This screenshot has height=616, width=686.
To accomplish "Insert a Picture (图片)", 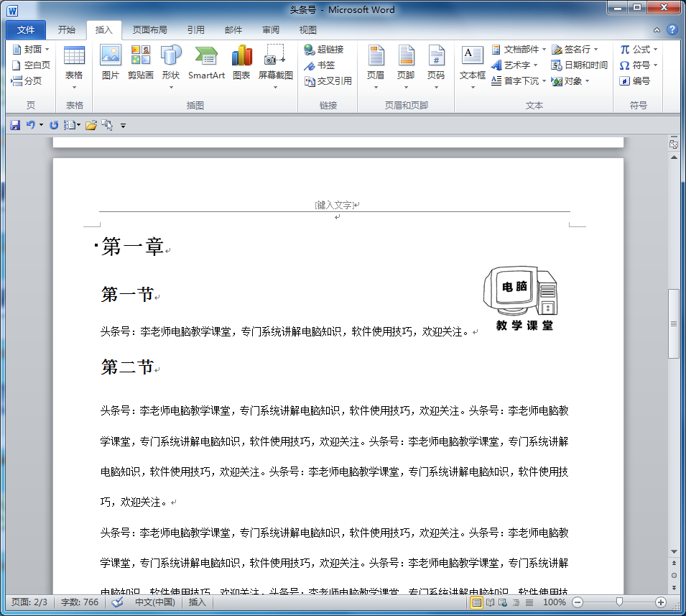I will [x=110, y=63].
